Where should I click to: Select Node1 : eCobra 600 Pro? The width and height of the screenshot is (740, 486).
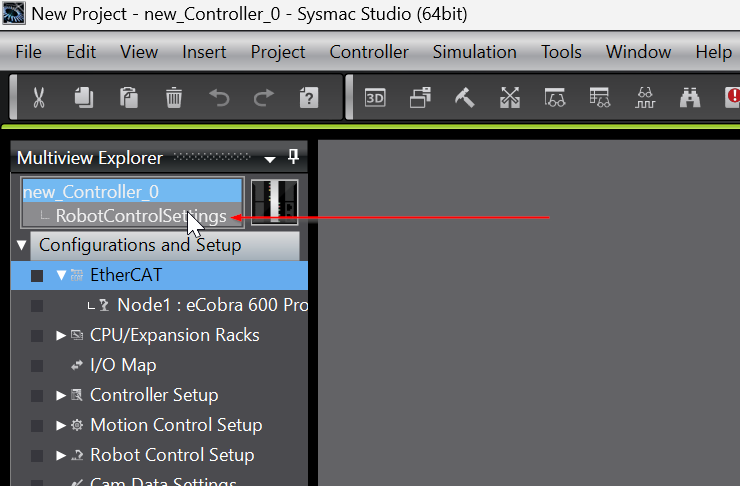(x=212, y=305)
